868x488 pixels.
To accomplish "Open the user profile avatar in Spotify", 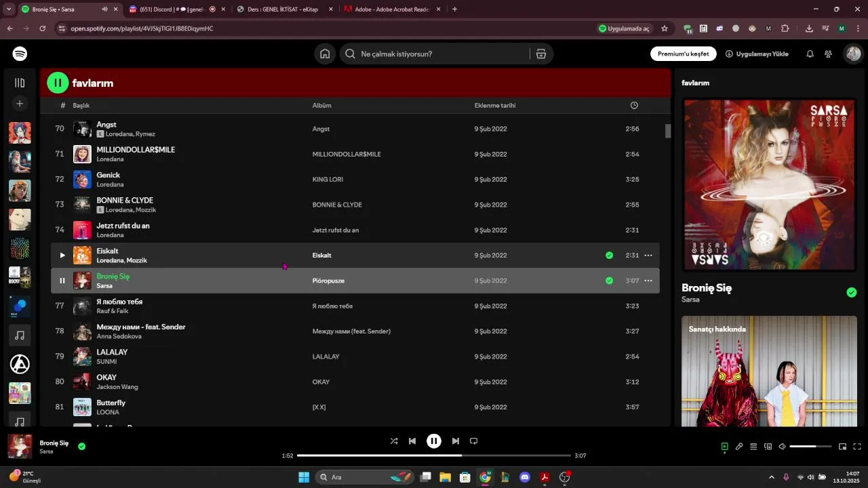I will tap(852, 54).
